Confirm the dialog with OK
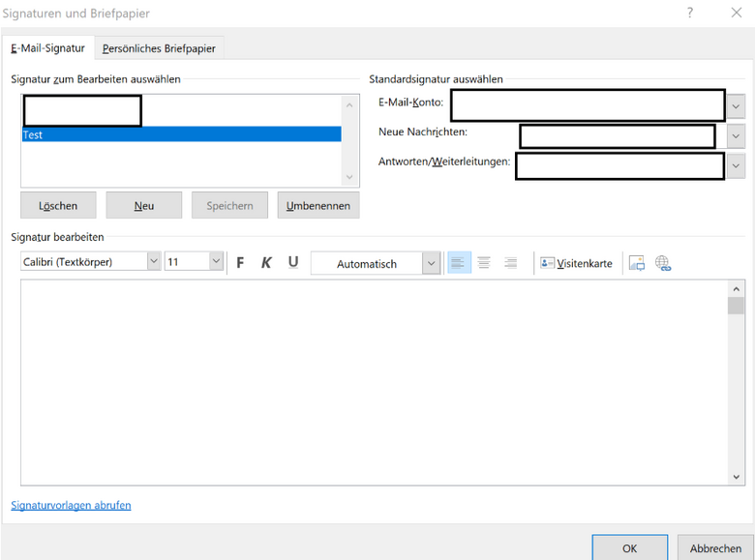The width and height of the screenshot is (755, 560). [629, 548]
